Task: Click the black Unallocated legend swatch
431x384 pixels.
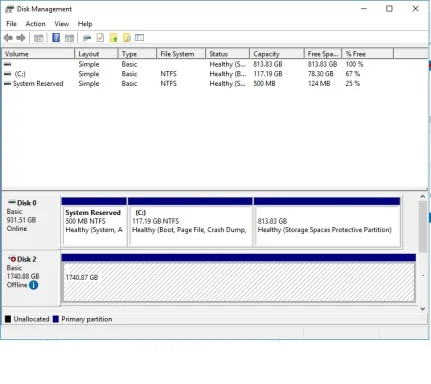Action: point(8,319)
